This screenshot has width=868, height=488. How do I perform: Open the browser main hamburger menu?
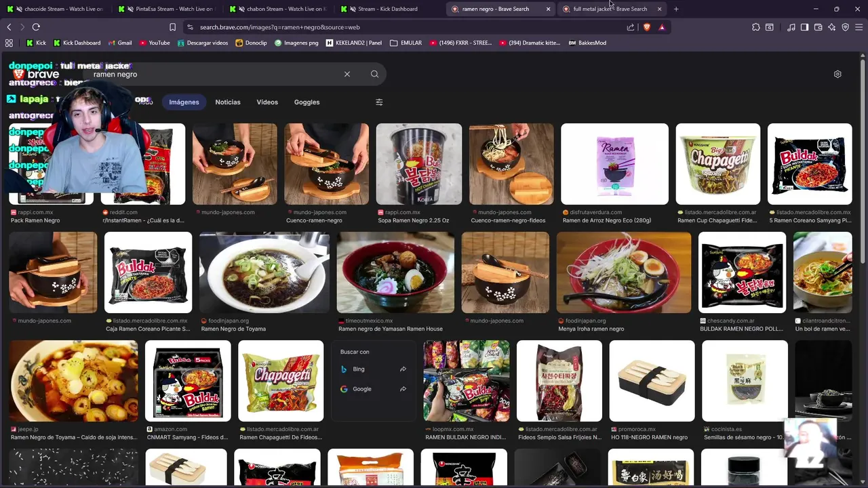click(x=859, y=27)
